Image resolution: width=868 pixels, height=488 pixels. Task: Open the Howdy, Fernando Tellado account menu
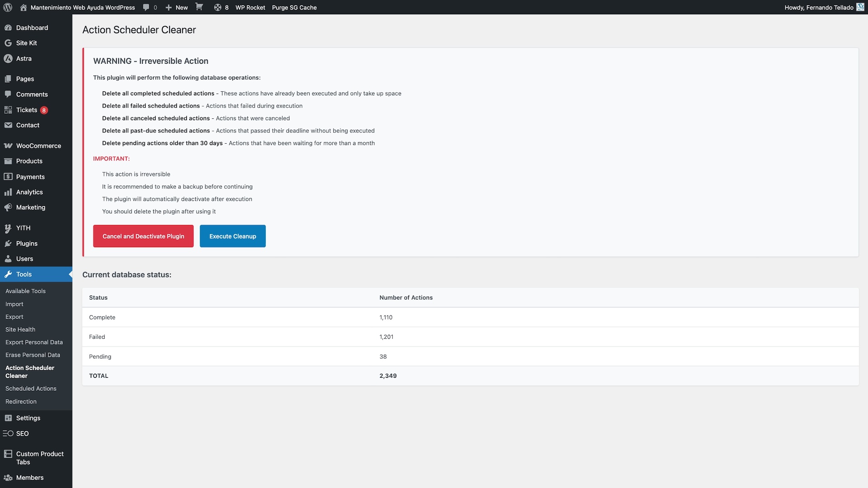coord(819,7)
